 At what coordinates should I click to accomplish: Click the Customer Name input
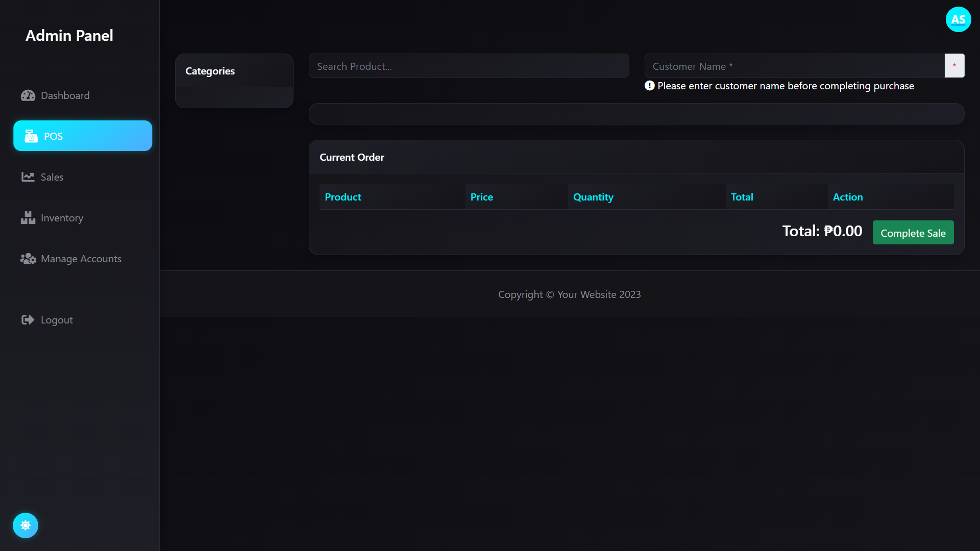(794, 66)
